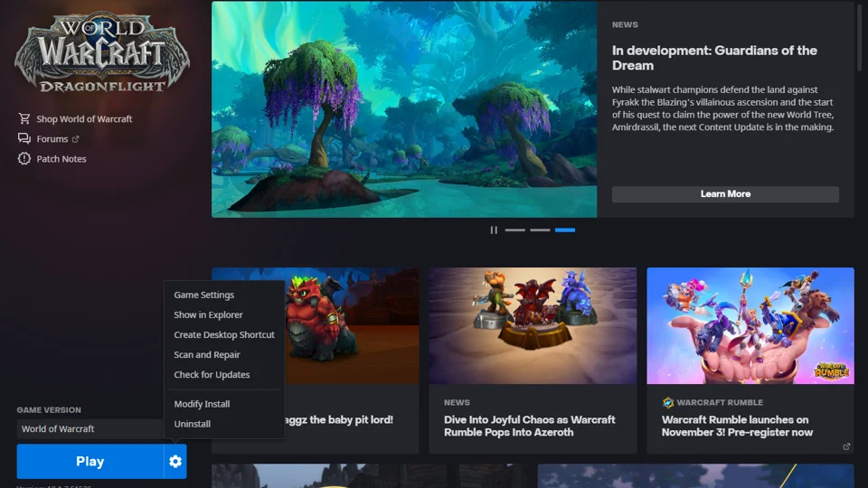
Task: Click the Warcraft Rumble hand artwork image
Action: pos(750,326)
